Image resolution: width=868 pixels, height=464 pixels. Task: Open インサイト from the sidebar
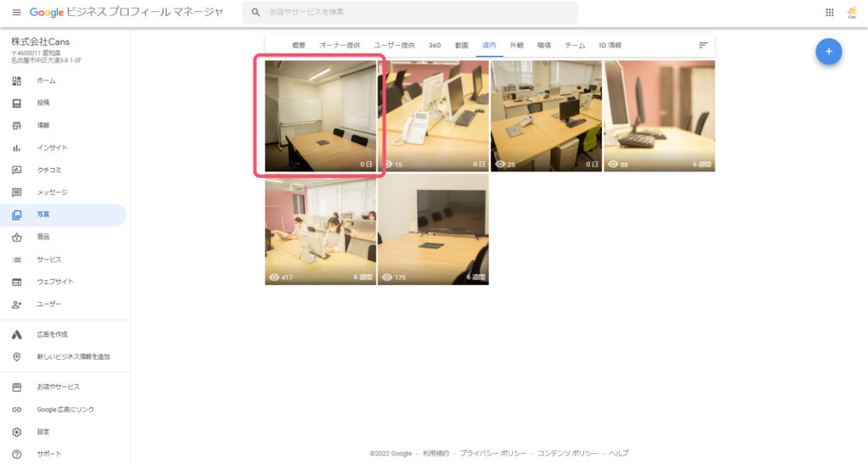pos(52,148)
